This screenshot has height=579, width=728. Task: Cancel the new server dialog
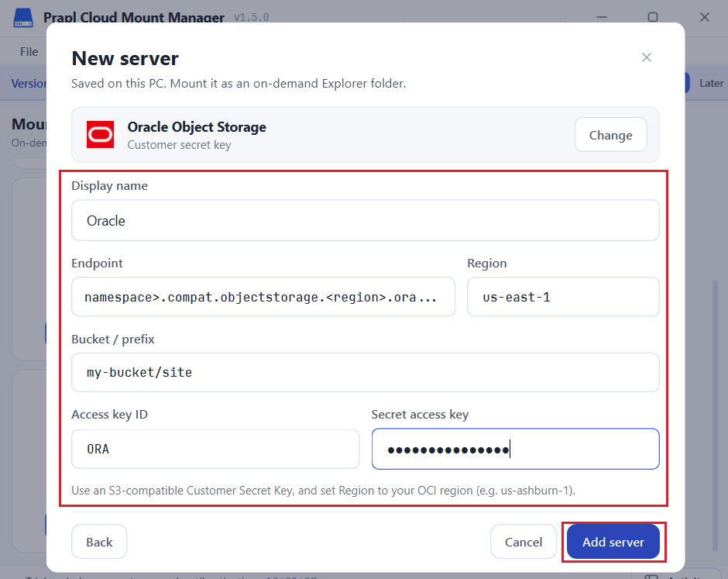click(x=524, y=542)
